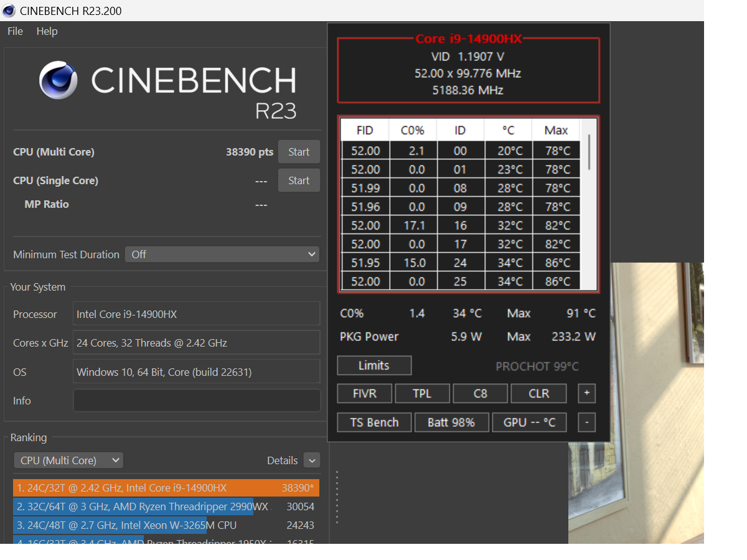Select the Threadripper 2990WX ranking row
747x560 pixels.
click(x=166, y=506)
